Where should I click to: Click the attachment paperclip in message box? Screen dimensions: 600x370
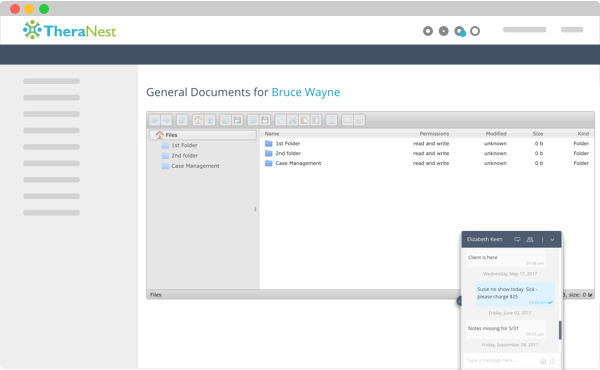coord(552,361)
